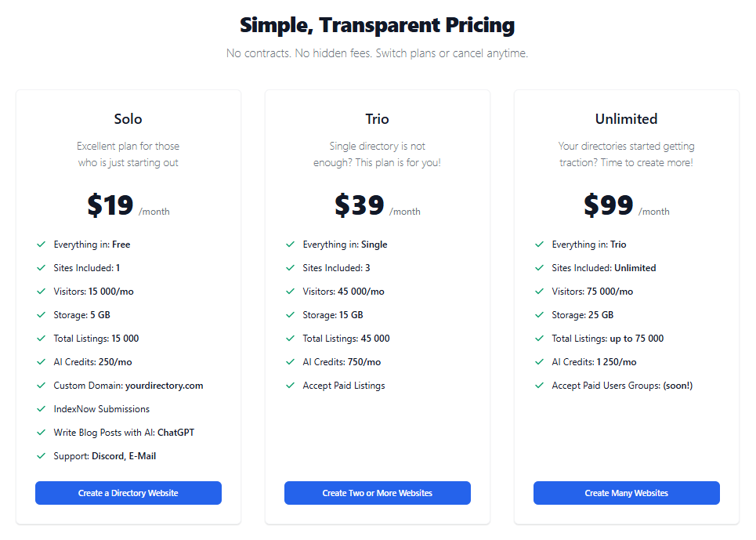Click checkmark next to Accept Paid Users Groups
Image resolution: width=756 pixels, height=540 pixels.
coord(539,386)
